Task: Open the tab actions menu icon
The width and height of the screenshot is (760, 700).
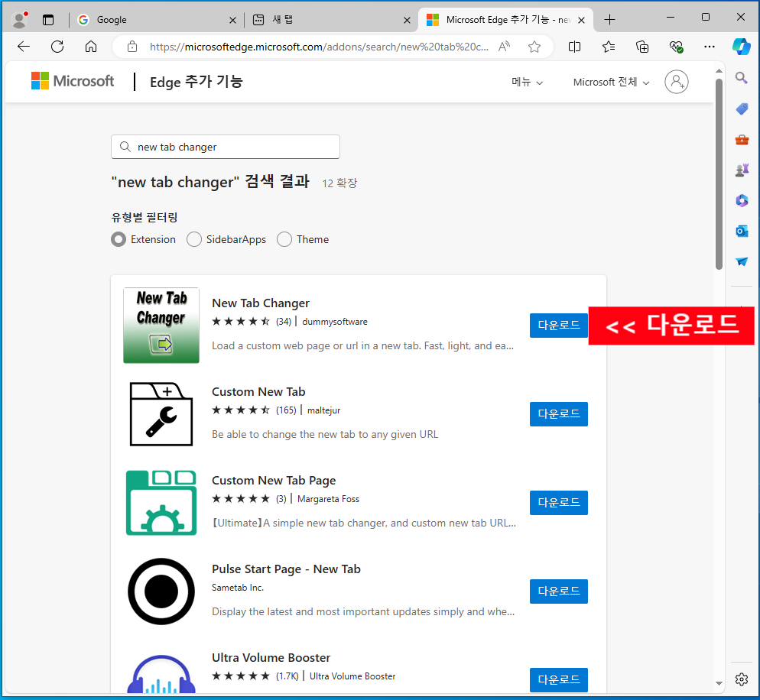Action: tap(48, 20)
